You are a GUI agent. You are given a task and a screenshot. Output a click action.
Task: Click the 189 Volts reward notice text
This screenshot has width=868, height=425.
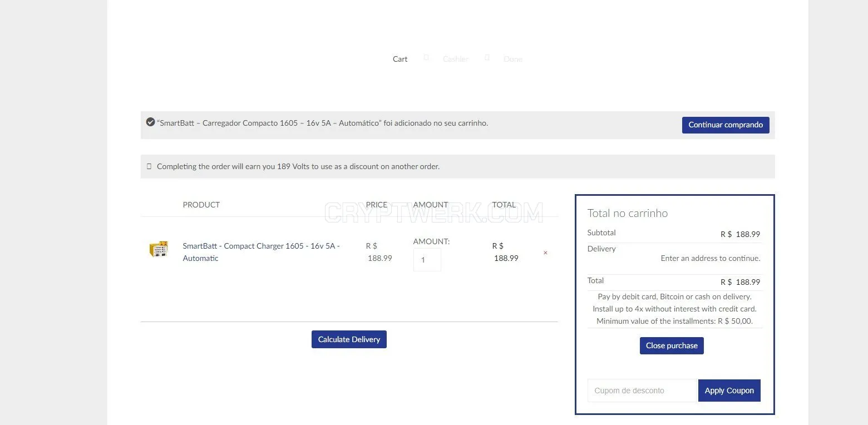(x=298, y=166)
